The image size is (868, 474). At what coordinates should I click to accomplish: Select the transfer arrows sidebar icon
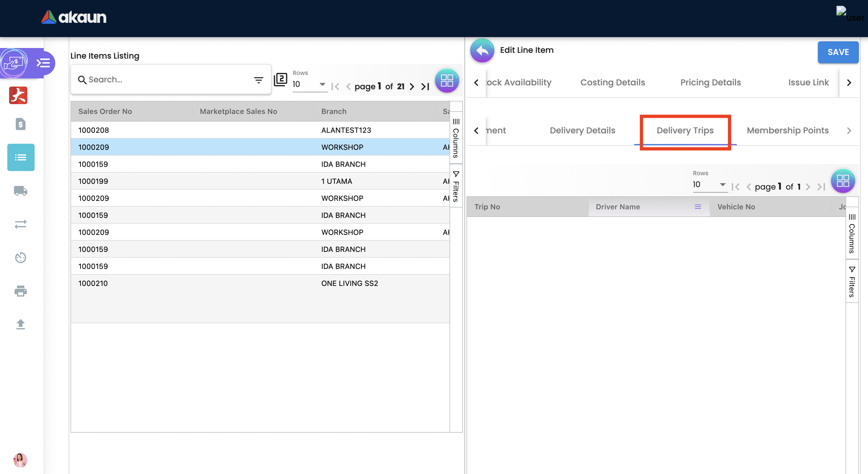[x=21, y=224]
